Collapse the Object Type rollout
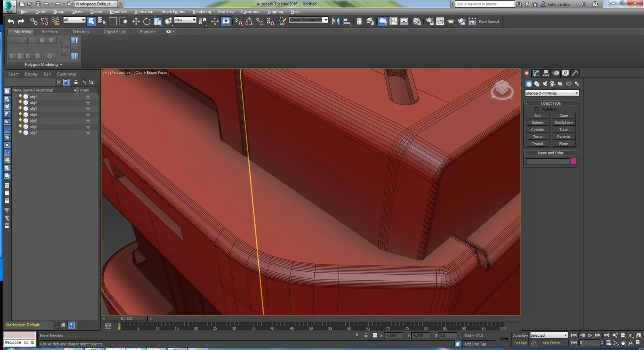 coord(550,103)
